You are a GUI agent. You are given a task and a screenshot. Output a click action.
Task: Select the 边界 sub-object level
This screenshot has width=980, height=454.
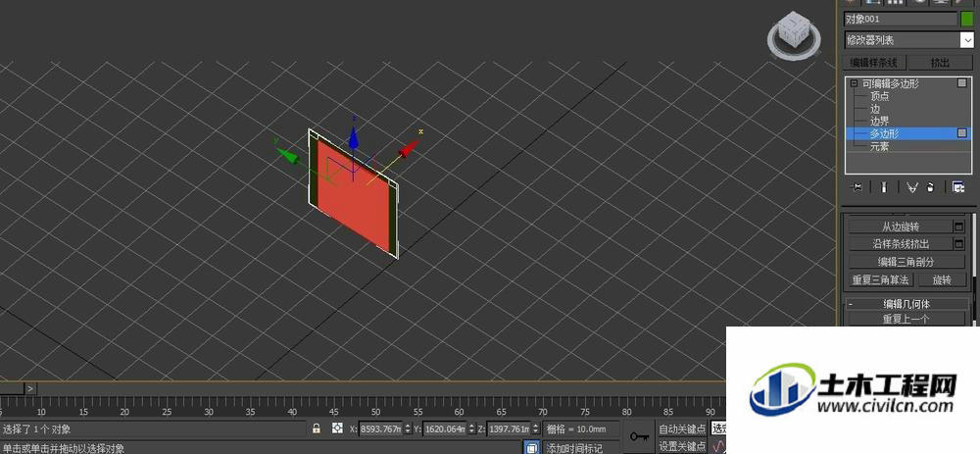879,122
